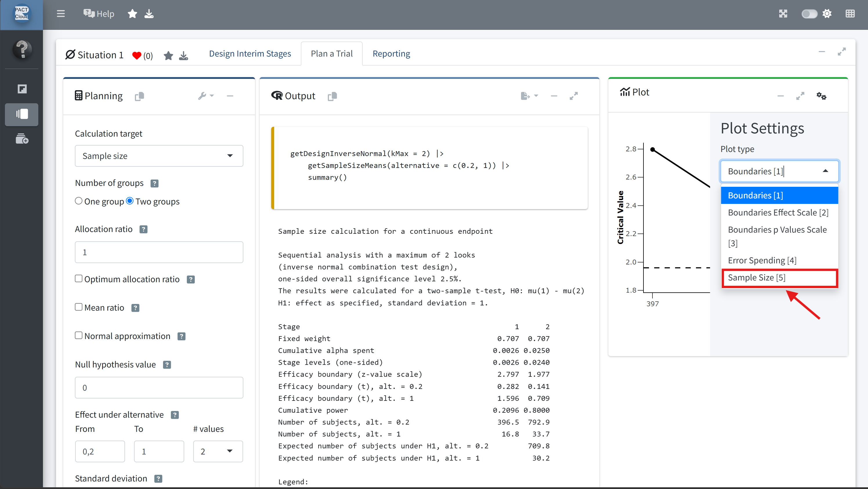Show help for Normal approximation

181,336
